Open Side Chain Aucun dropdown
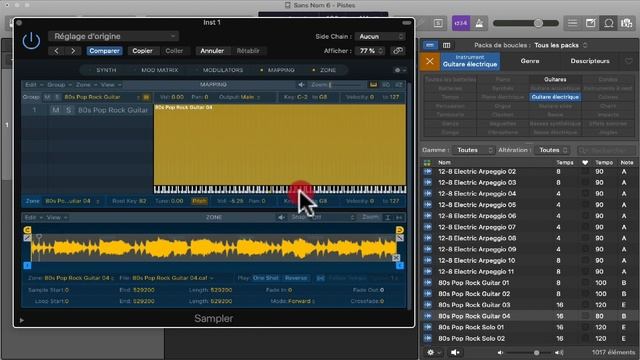 coord(380,37)
